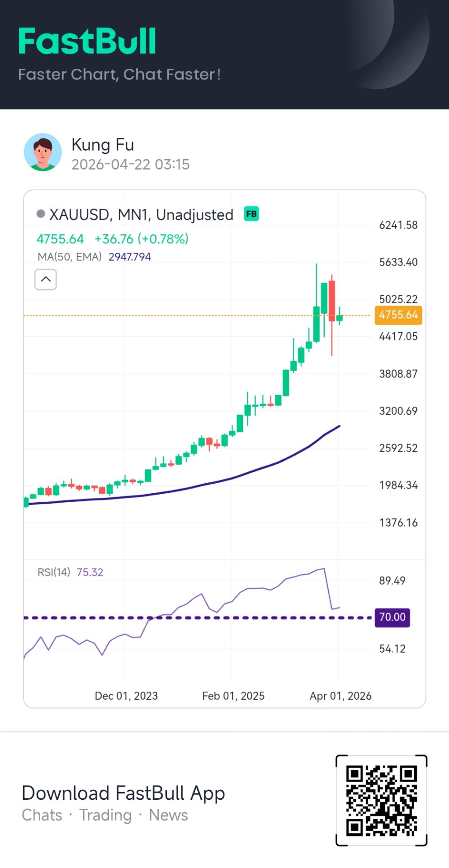The width and height of the screenshot is (449, 868).
Task: Click the XAUUSD, MN1 symbol title
Action: [x=141, y=215]
